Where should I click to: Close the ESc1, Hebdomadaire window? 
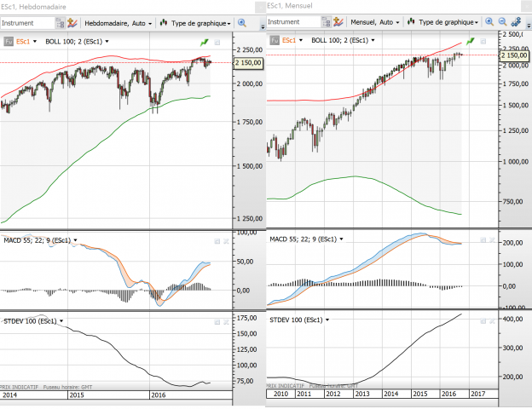click(260, 7)
